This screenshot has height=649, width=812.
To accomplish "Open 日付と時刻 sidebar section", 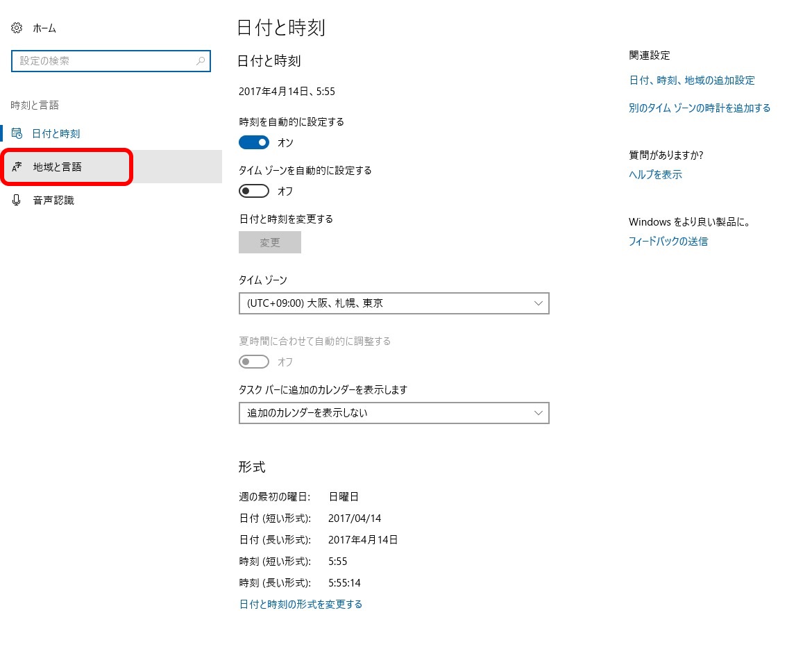I will (56, 134).
